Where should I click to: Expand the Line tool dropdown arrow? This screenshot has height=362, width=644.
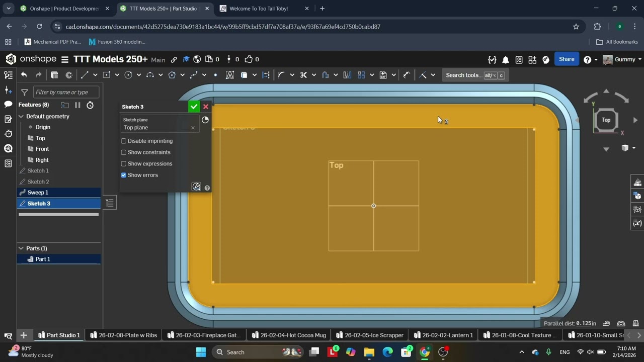[x=95, y=75]
